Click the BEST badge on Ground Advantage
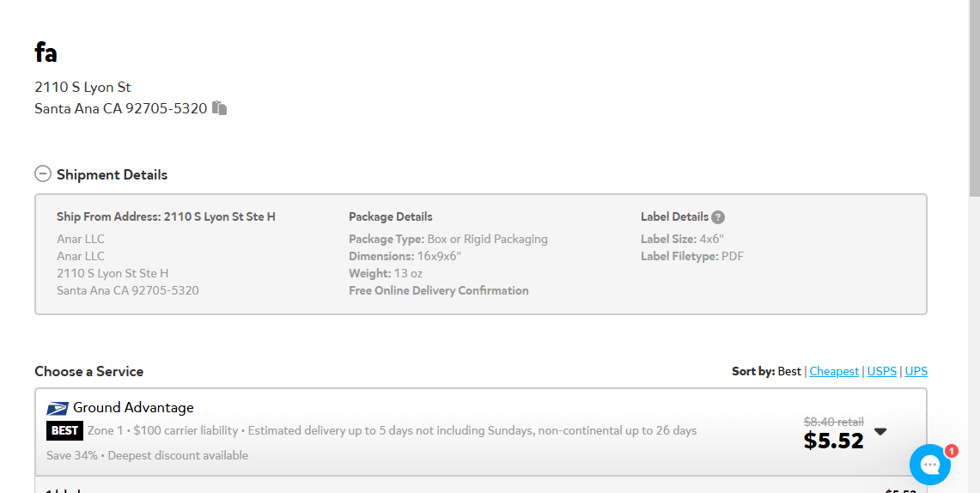The width and height of the screenshot is (980, 493). (x=64, y=430)
